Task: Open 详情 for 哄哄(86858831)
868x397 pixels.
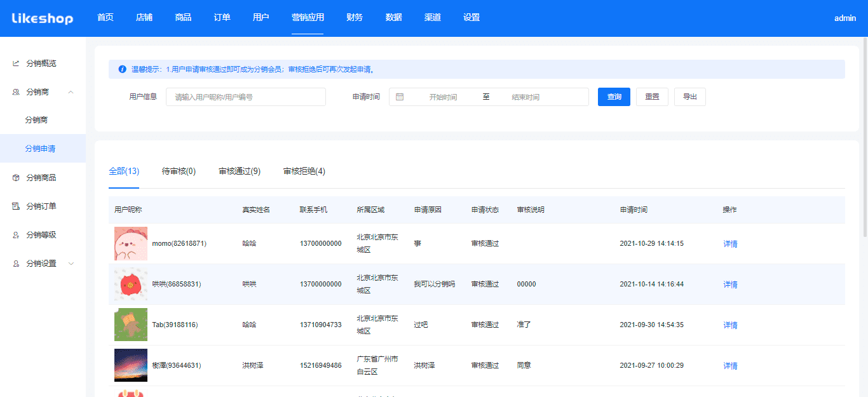Action: coord(730,285)
